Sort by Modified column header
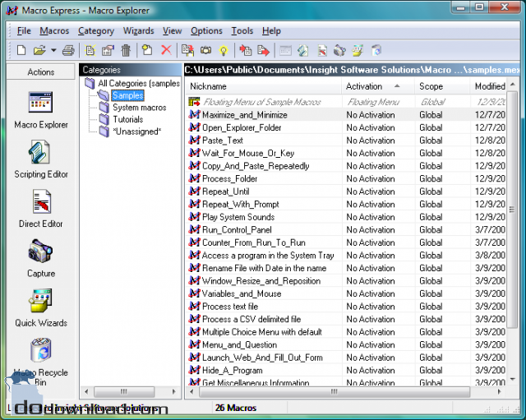Image resolution: width=526 pixels, height=420 pixels. (x=488, y=86)
